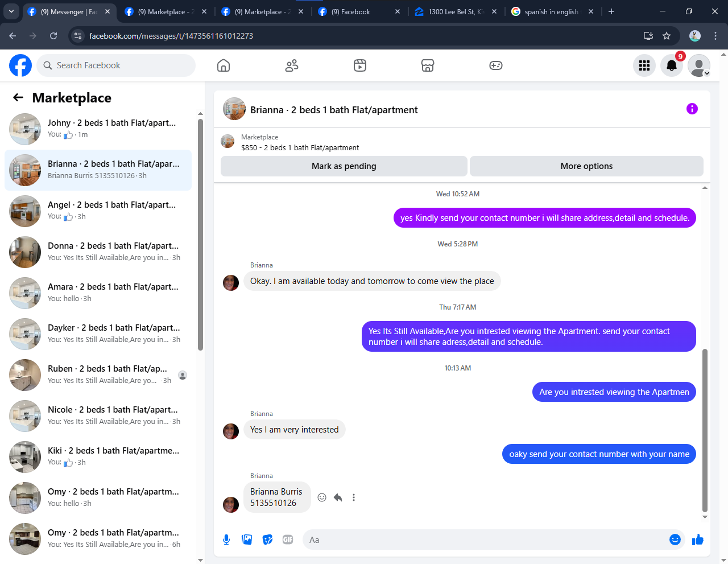The image size is (728, 564).
Task: Click the 'Yes I am very interested' message
Action: (295, 430)
